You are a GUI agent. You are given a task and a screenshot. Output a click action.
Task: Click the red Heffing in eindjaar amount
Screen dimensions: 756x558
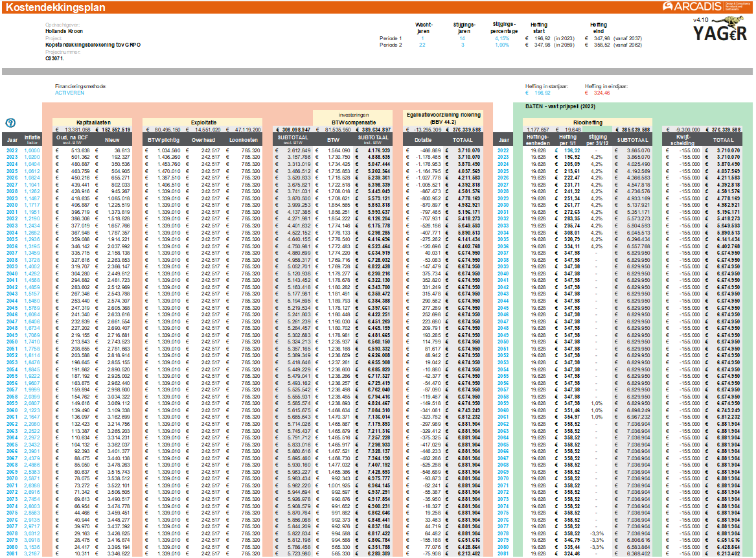tap(601, 93)
